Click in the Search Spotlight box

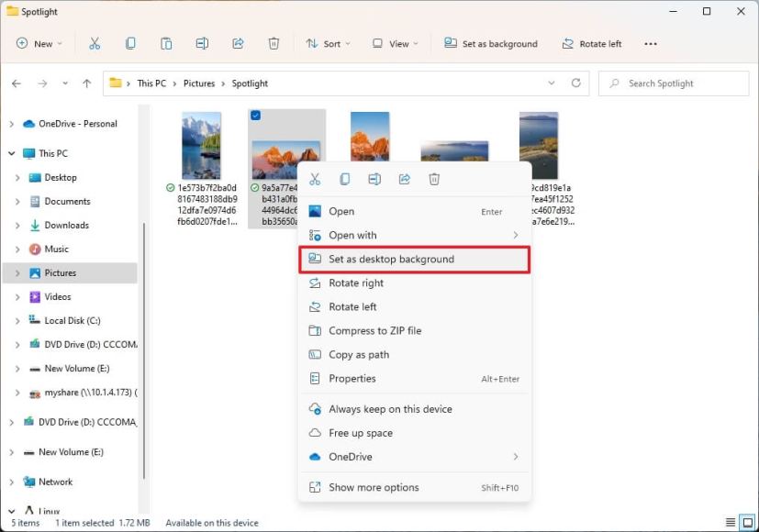(x=674, y=83)
